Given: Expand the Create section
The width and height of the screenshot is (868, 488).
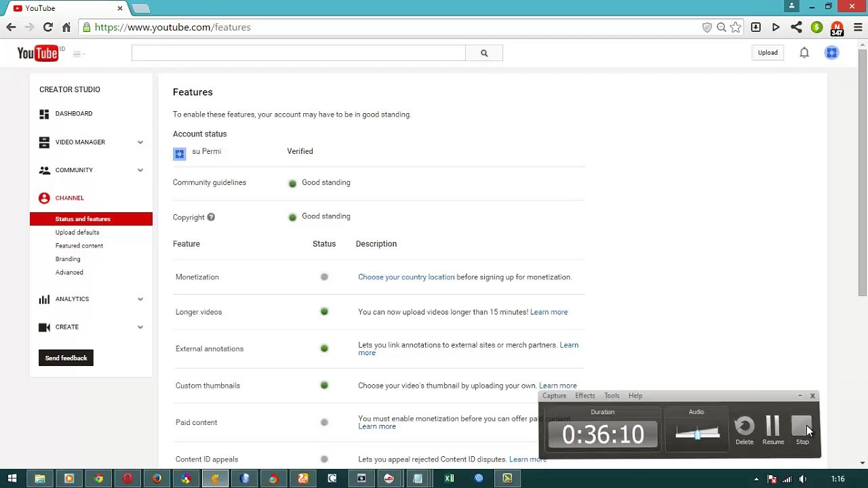Looking at the screenshot, I should click(x=140, y=327).
